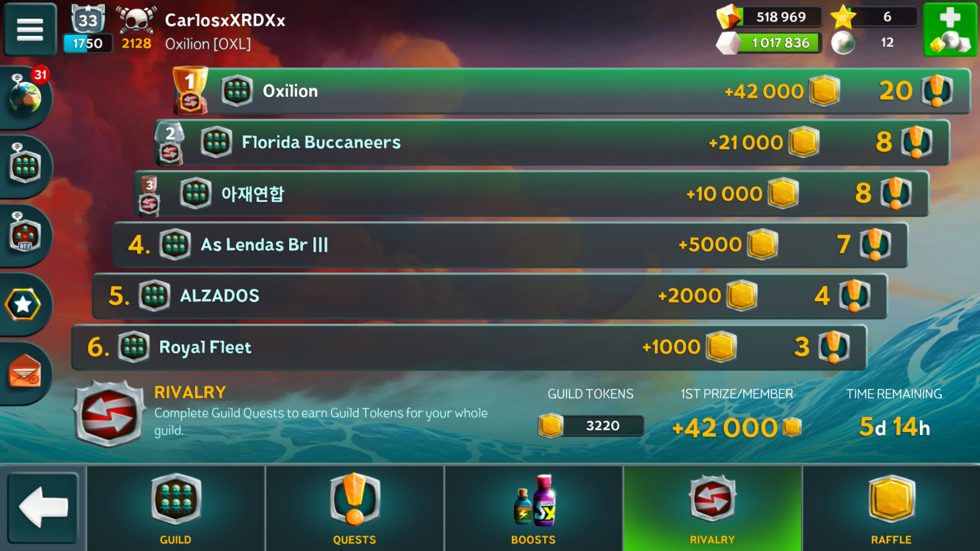Go back with the white arrow
Screen dimensions: 980x551
[43, 507]
